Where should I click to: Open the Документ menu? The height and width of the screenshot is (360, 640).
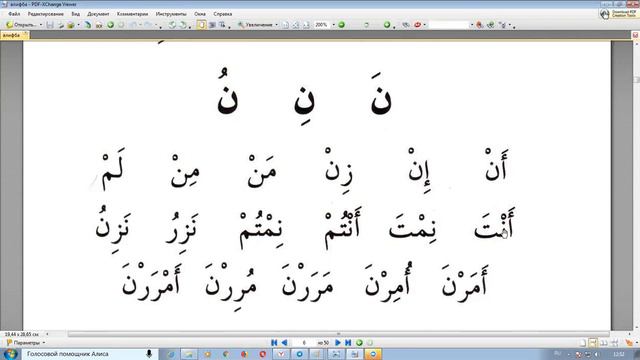[x=98, y=14]
